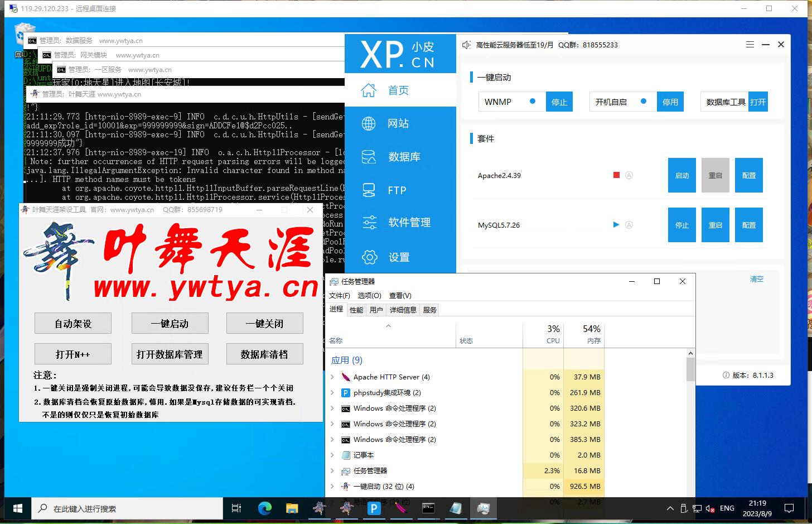Click 数据库清档 button
The height and width of the screenshot is (524, 812).
[265, 354]
